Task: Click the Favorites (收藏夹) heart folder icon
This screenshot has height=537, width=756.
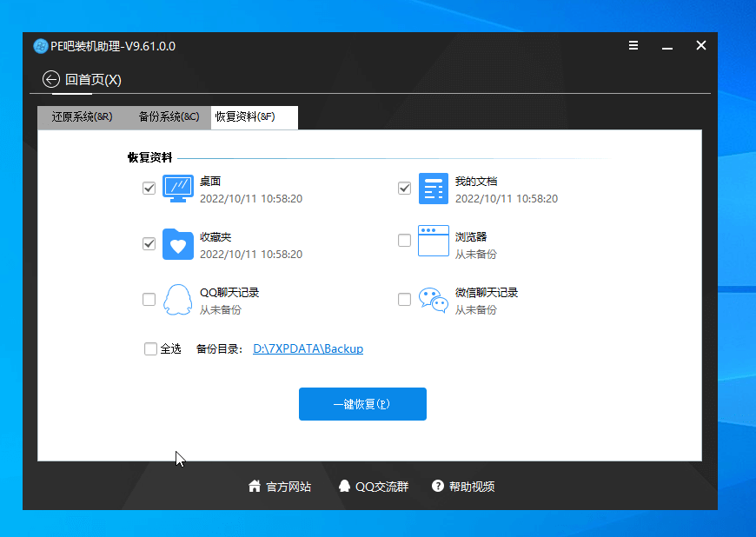Action: (178, 244)
